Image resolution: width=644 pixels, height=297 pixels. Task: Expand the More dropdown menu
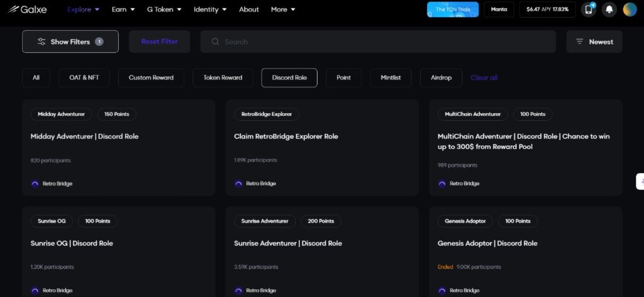283,9
